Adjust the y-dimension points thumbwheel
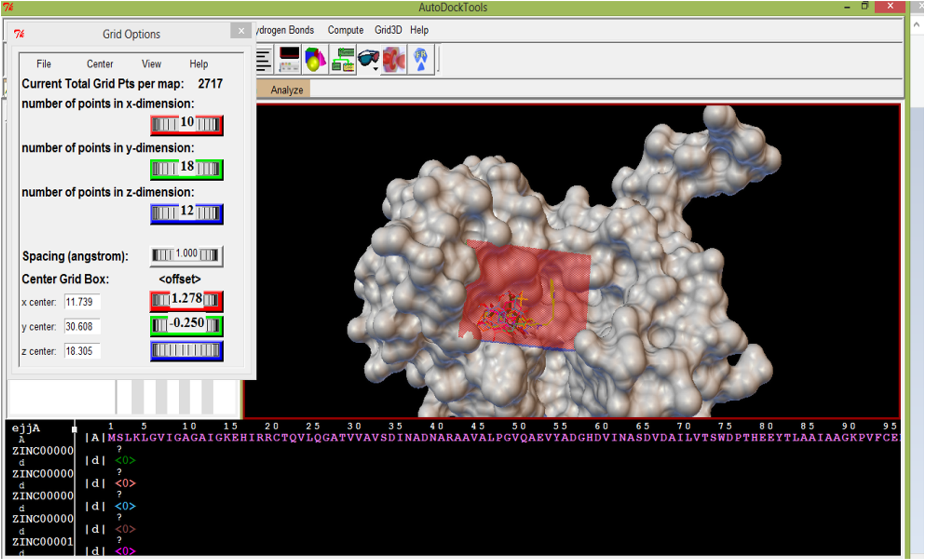This screenshot has width=925, height=560. pos(187,169)
